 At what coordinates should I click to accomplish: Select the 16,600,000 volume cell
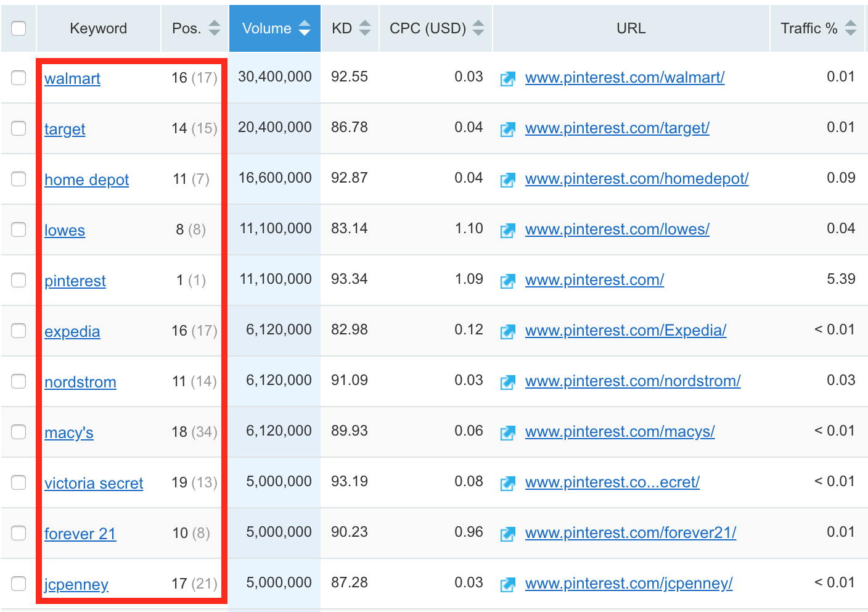pos(275,178)
